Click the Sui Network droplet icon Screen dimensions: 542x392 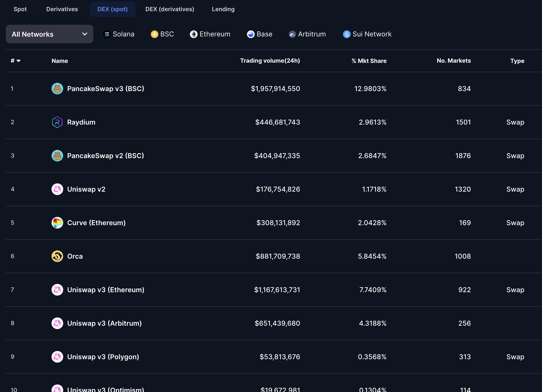click(347, 34)
